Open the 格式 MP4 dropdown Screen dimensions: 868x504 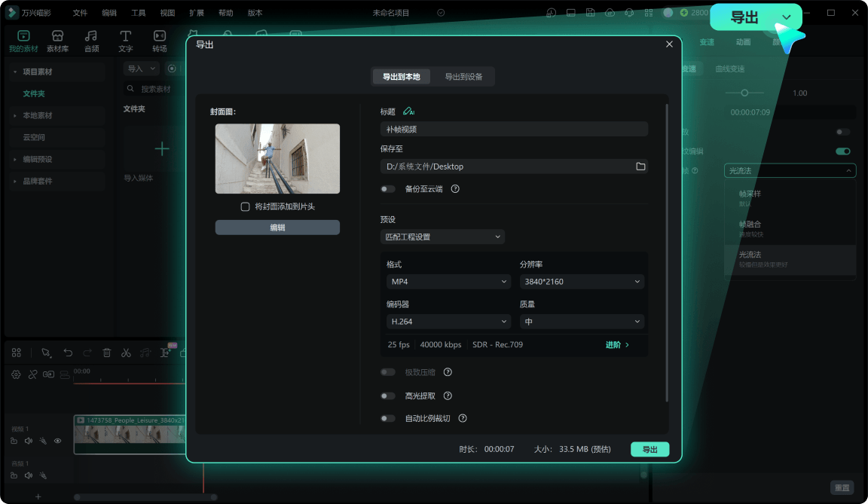tap(448, 282)
